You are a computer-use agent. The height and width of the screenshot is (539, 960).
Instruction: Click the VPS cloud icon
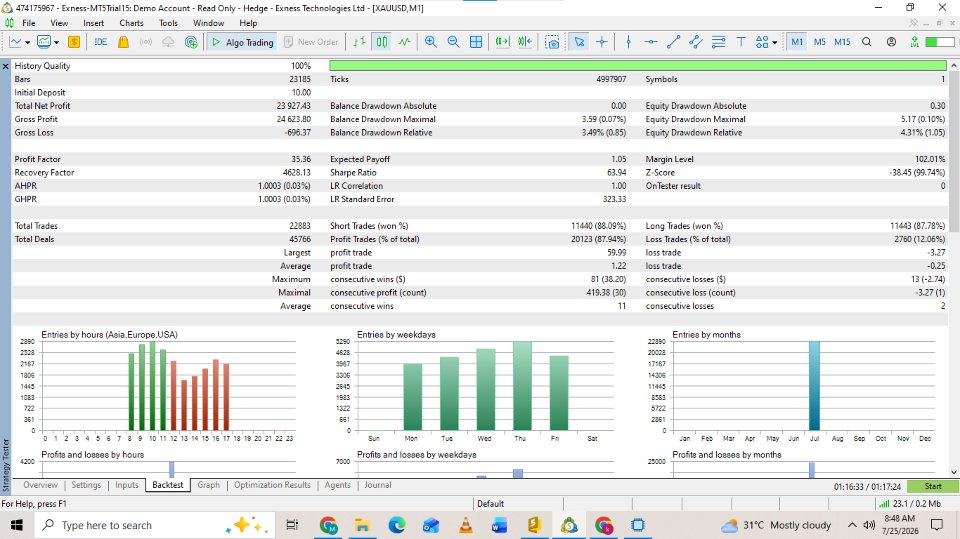coord(168,42)
